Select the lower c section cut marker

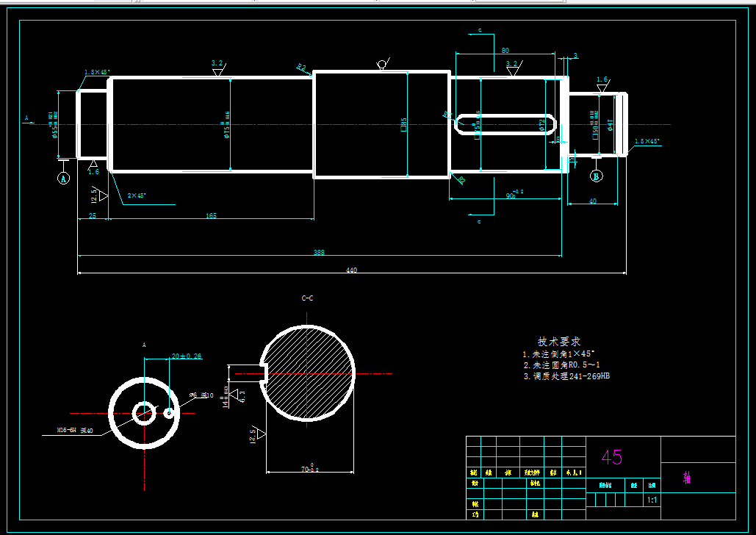479,222
